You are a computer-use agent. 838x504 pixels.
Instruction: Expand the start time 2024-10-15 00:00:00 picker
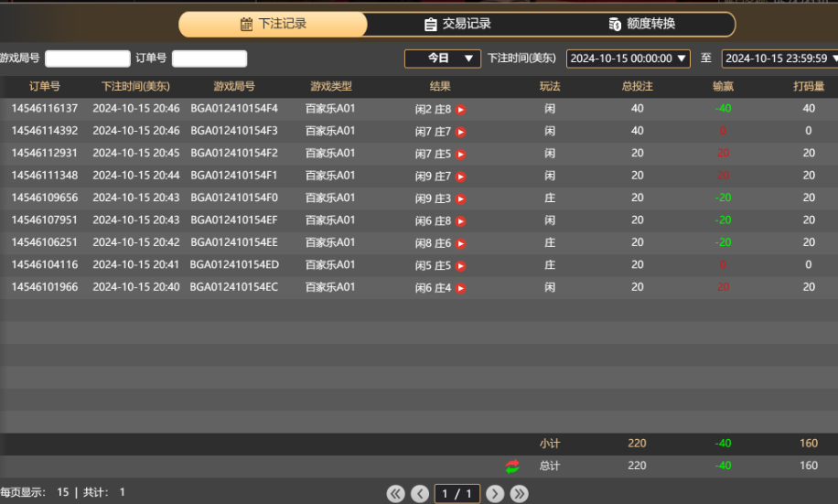pyautogui.click(x=628, y=59)
